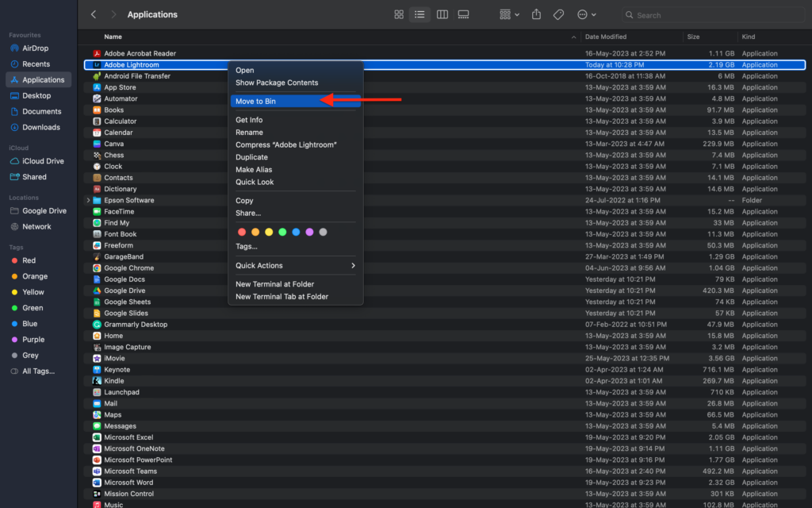The image size is (812, 508).
Task: Select Applications in the sidebar
Action: click(38, 80)
